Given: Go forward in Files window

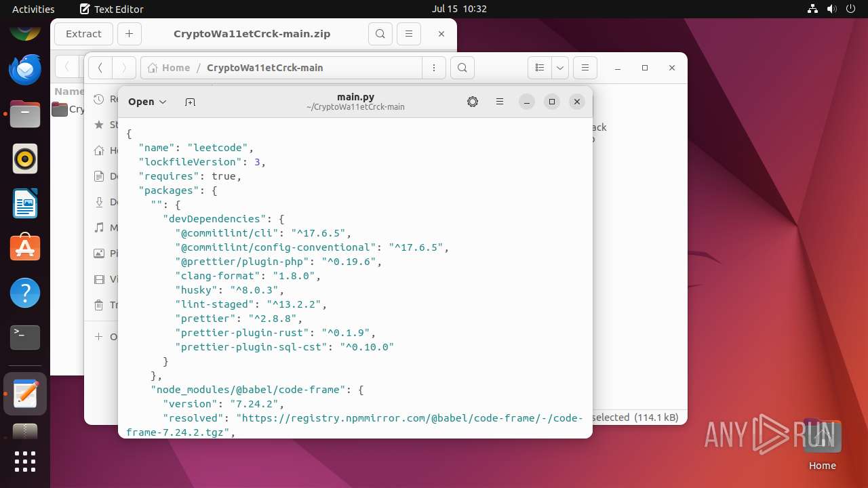Looking at the screenshot, I should 123,68.
